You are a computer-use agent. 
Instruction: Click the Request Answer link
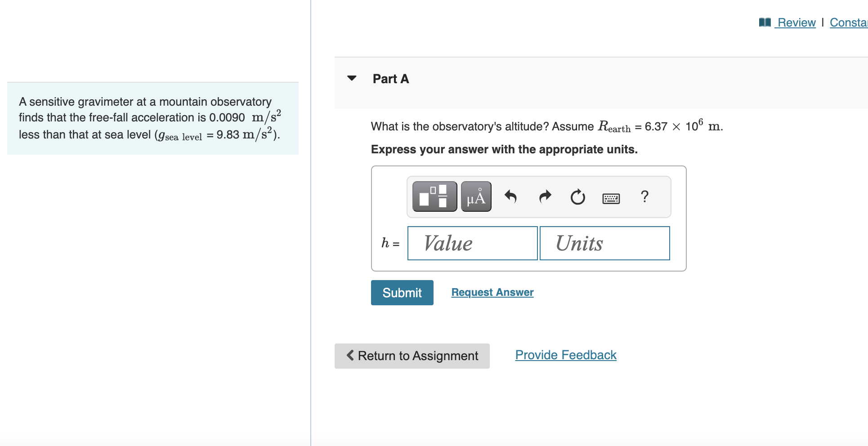[492, 292]
